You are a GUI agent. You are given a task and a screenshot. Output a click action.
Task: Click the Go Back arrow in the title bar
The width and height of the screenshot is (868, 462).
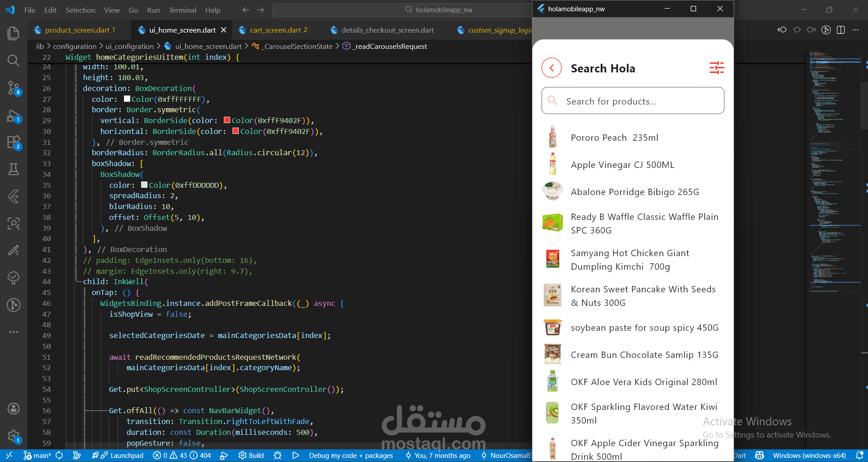pyautogui.click(x=246, y=10)
